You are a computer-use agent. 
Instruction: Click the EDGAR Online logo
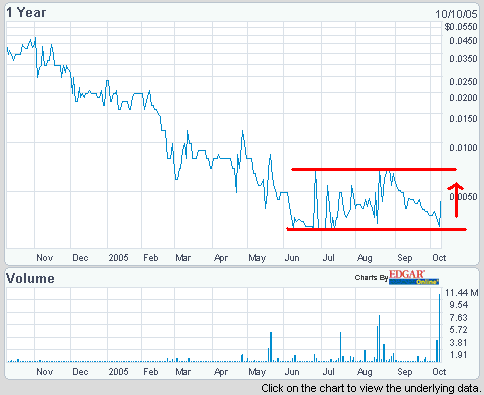(x=414, y=277)
